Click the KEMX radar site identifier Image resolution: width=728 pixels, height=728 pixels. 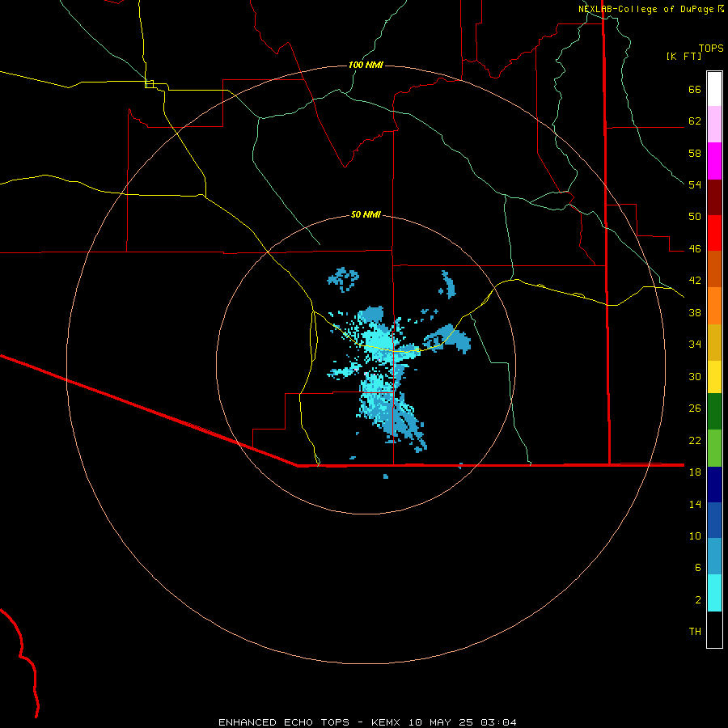pyautogui.click(x=387, y=722)
